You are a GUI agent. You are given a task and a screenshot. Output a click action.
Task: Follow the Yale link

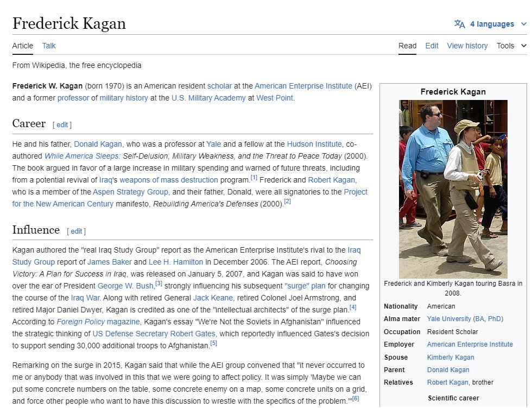(x=213, y=144)
